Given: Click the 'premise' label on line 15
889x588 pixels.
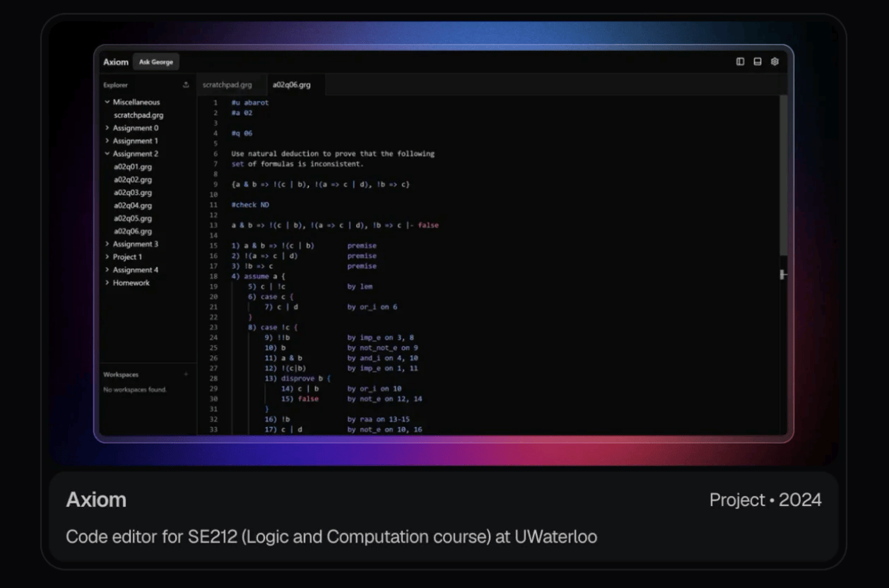Looking at the screenshot, I should pos(362,246).
